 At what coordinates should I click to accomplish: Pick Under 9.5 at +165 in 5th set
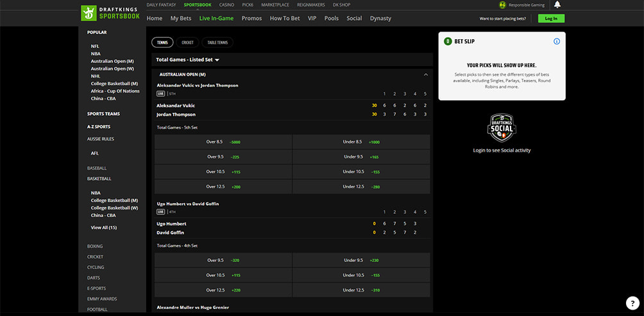(361, 157)
